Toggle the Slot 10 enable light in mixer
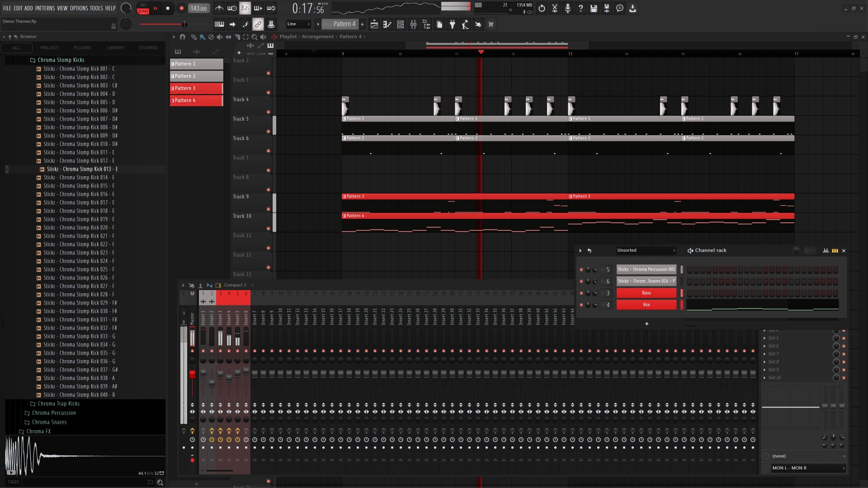868x488 pixels. click(844, 378)
